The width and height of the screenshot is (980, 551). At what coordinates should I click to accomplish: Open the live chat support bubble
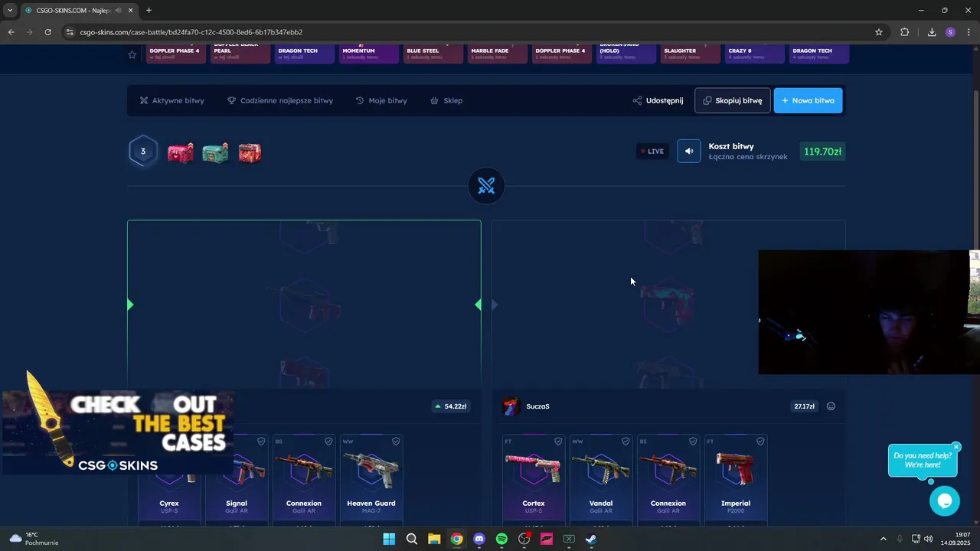pos(945,500)
